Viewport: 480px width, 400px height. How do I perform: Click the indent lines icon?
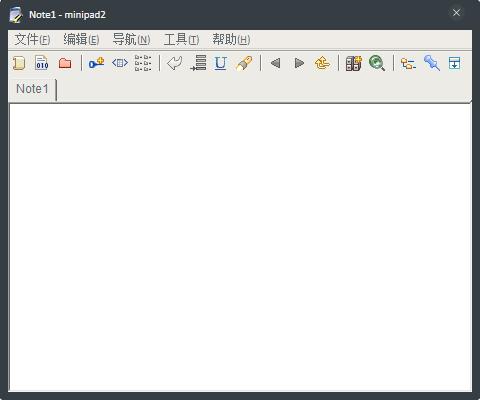(x=198, y=63)
